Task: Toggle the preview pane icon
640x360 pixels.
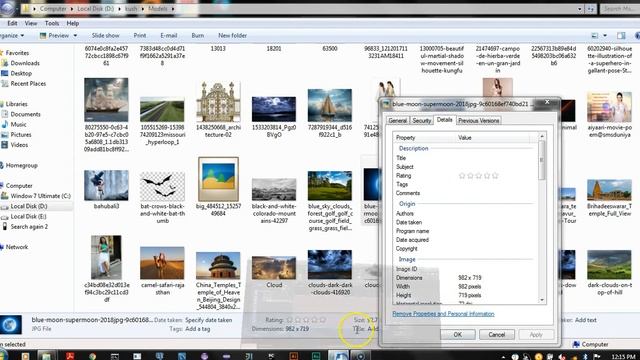Action: (621, 36)
